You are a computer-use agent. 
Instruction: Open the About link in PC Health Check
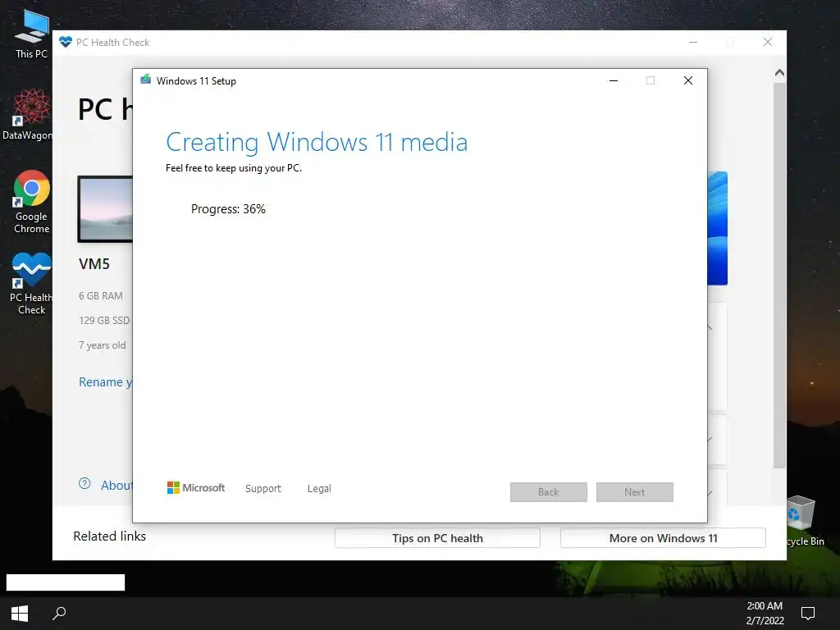(116, 486)
